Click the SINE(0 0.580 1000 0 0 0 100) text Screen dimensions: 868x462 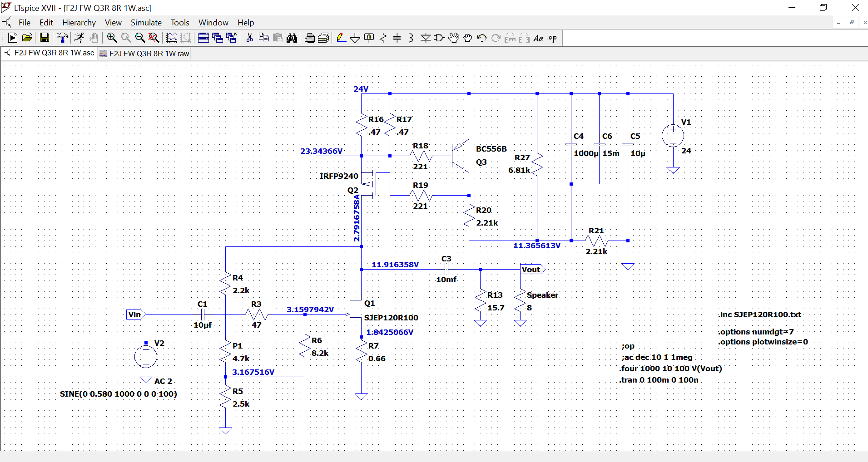(119, 394)
